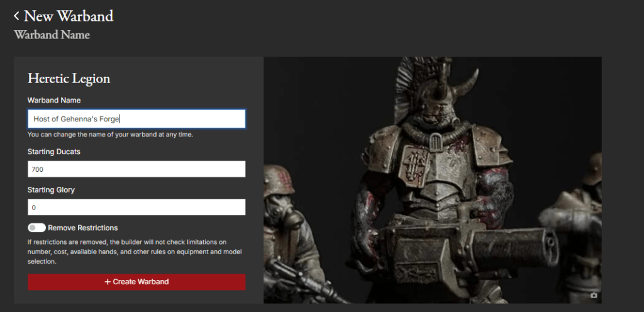Click the Warband Name field label
Image resolution: width=644 pixels, height=312 pixels.
click(x=54, y=100)
